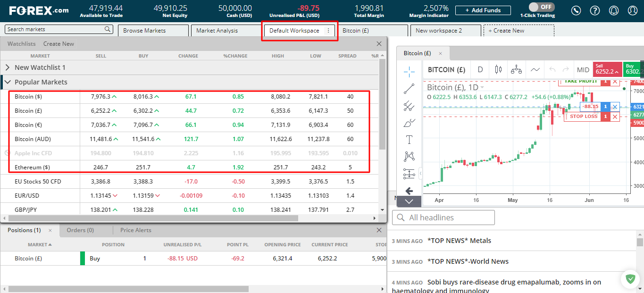Open *TOP NEWS*-World News headline

(x=468, y=261)
